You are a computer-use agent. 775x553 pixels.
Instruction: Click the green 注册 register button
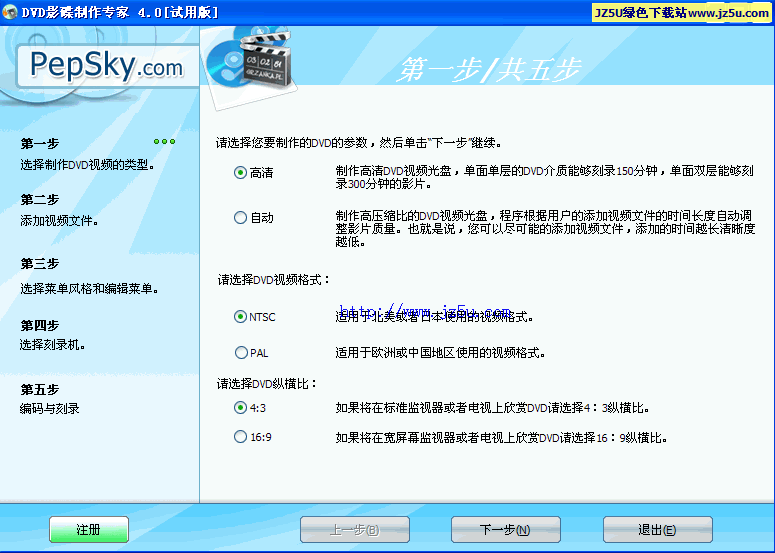[x=89, y=530]
